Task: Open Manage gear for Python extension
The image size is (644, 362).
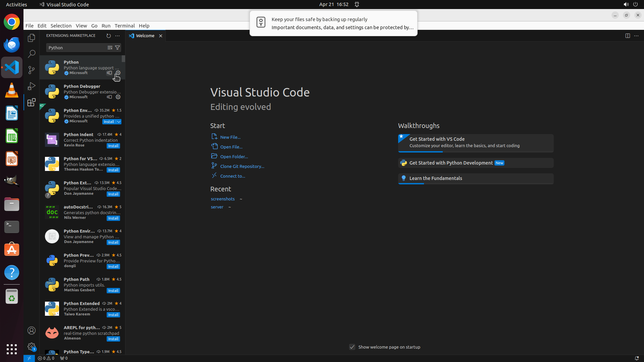Action: coord(118,73)
